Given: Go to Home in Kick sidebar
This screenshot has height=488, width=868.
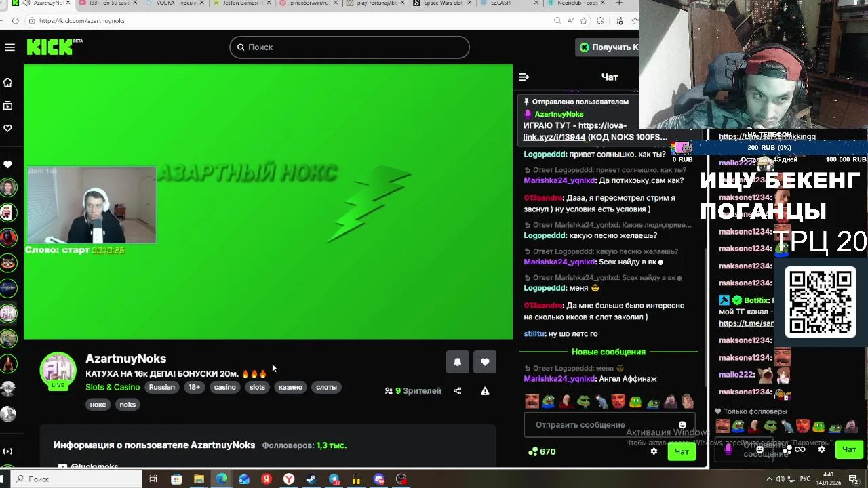Looking at the screenshot, I should [8, 83].
